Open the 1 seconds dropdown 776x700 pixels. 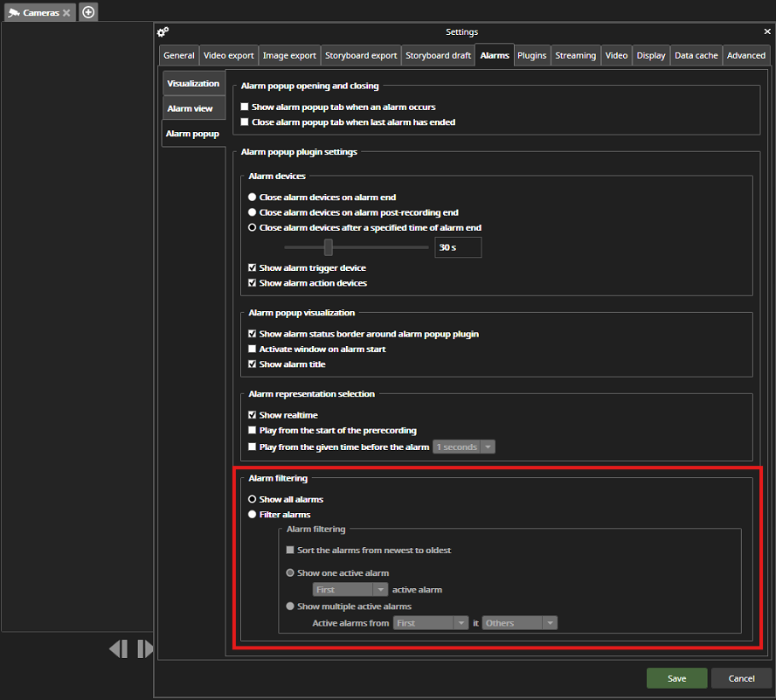(x=464, y=447)
